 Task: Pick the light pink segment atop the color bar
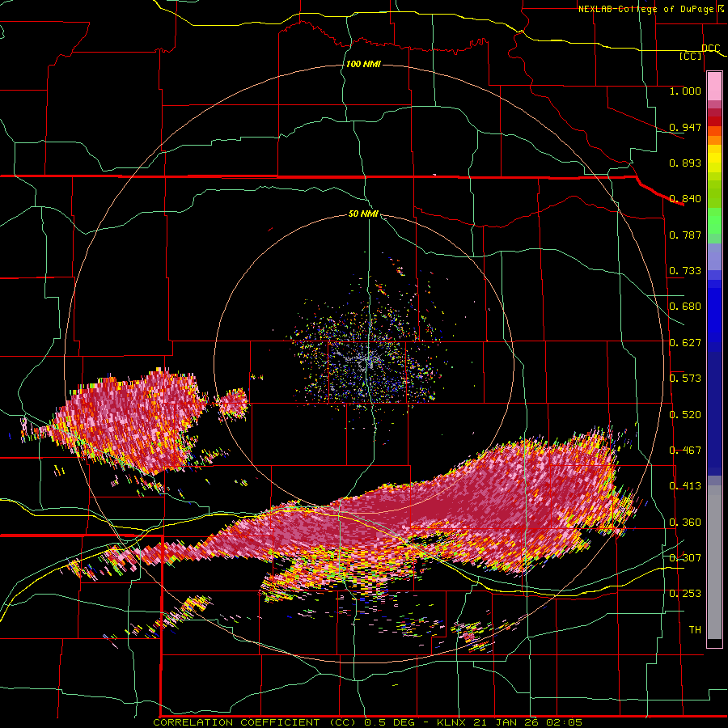point(714,86)
